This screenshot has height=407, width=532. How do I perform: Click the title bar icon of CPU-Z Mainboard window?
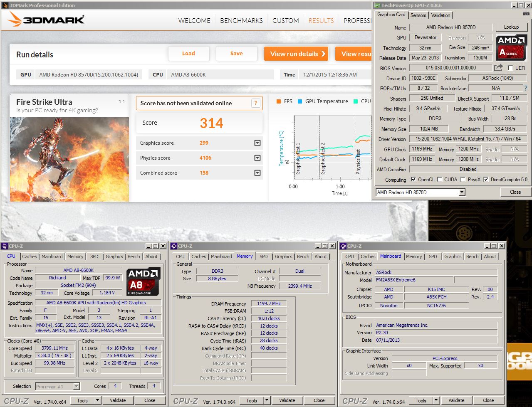(343, 246)
